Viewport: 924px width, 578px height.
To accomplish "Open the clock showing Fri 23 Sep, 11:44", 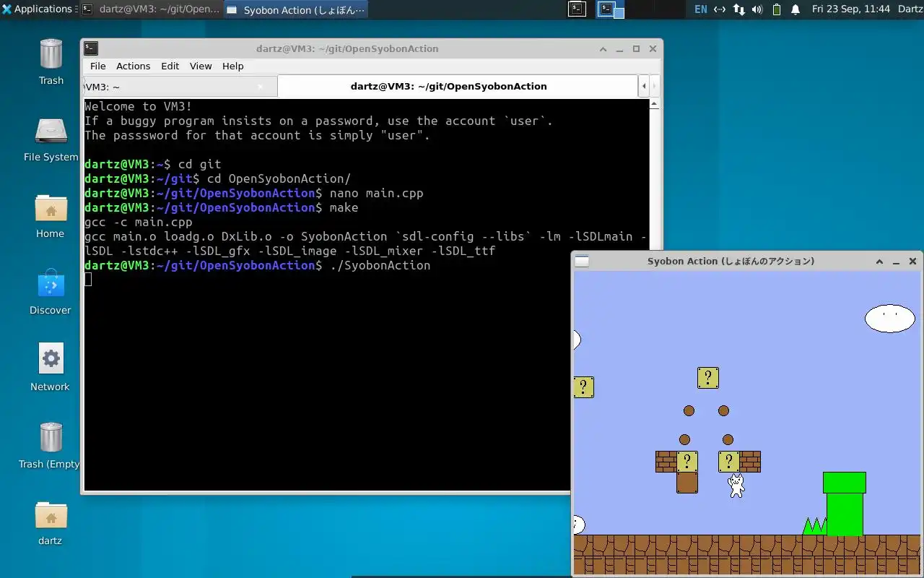I will point(850,9).
